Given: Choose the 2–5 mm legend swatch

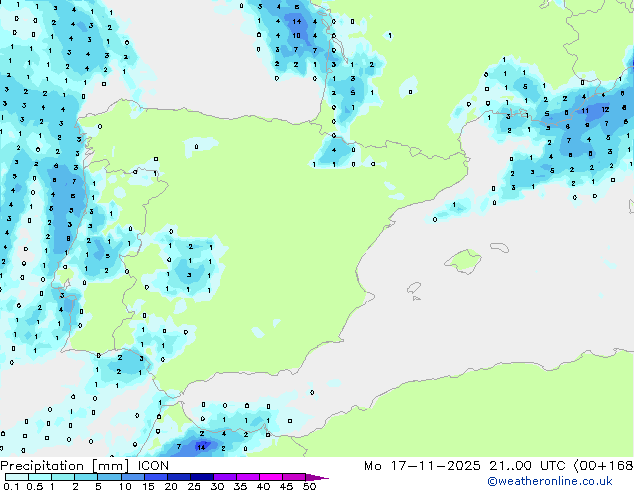Looking at the screenshot, I should 86,477.
